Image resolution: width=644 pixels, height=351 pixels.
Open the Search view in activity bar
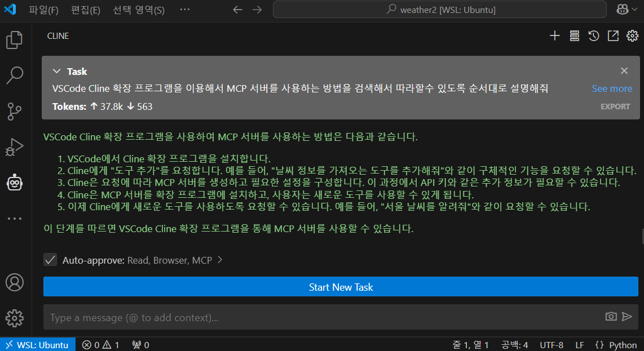point(14,75)
